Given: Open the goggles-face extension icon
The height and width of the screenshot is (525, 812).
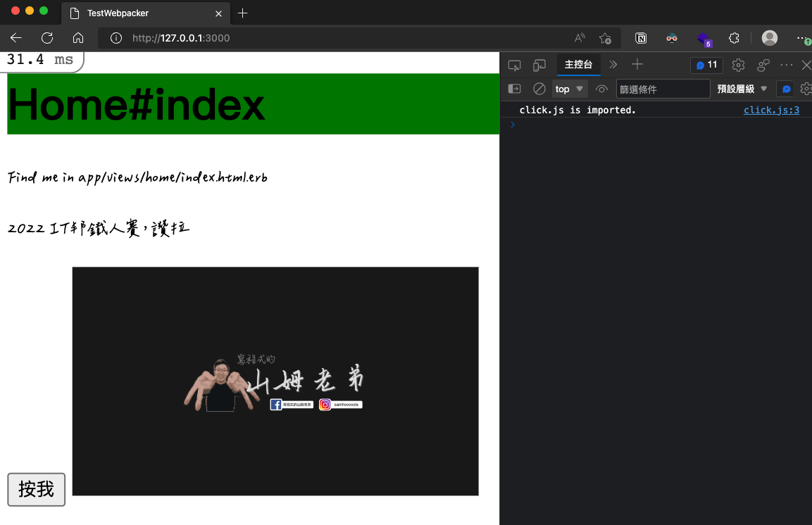Looking at the screenshot, I should (x=672, y=38).
